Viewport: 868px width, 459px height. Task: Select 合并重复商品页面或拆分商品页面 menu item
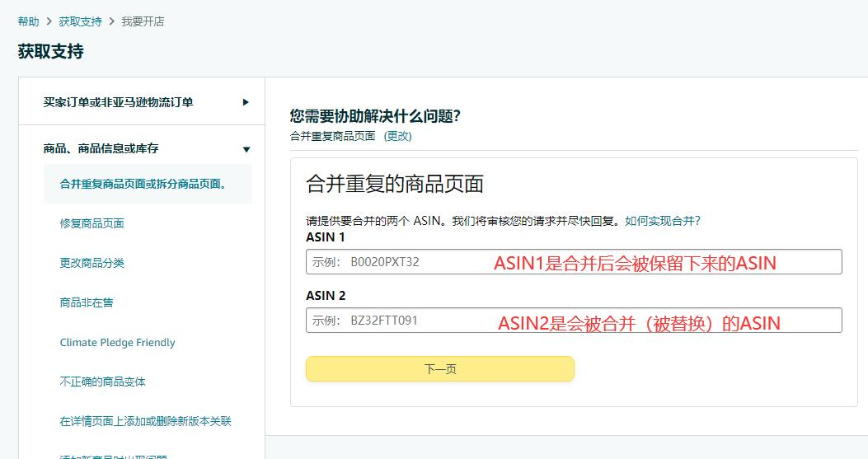pyautogui.click(x=143, y=184)
